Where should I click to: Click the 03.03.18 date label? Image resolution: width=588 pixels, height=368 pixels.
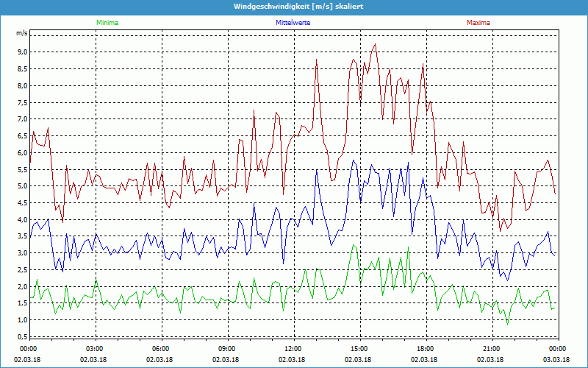[x=557, y=360]
